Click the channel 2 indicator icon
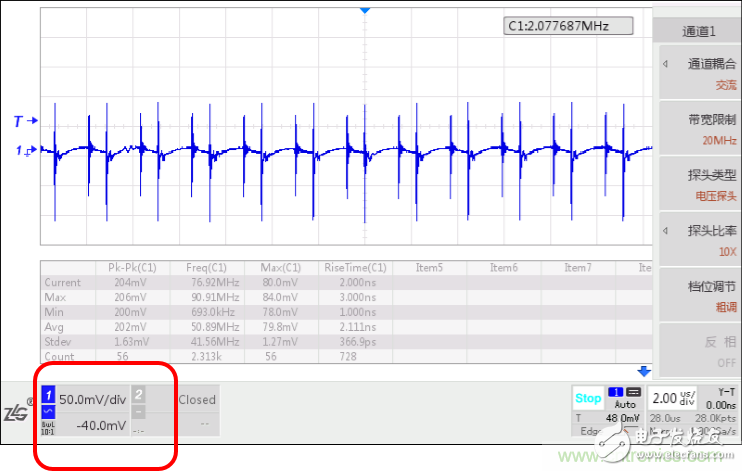 point(138,394)
